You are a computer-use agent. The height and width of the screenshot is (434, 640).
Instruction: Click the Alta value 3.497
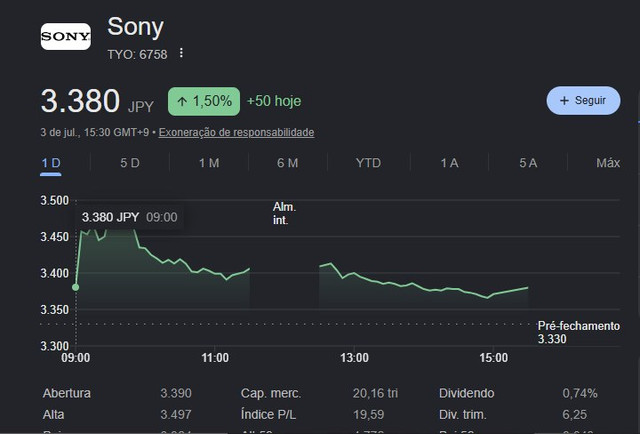click(x=176, y=415)
